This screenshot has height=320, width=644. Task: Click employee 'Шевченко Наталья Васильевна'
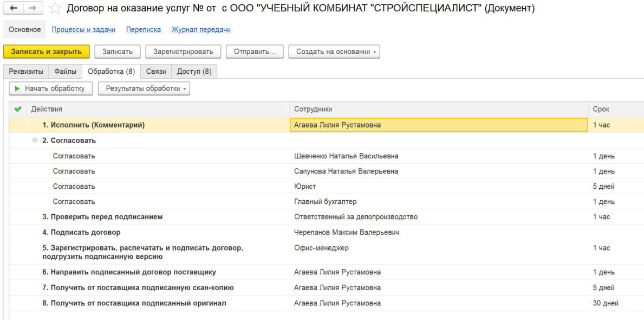pos(346,156)
